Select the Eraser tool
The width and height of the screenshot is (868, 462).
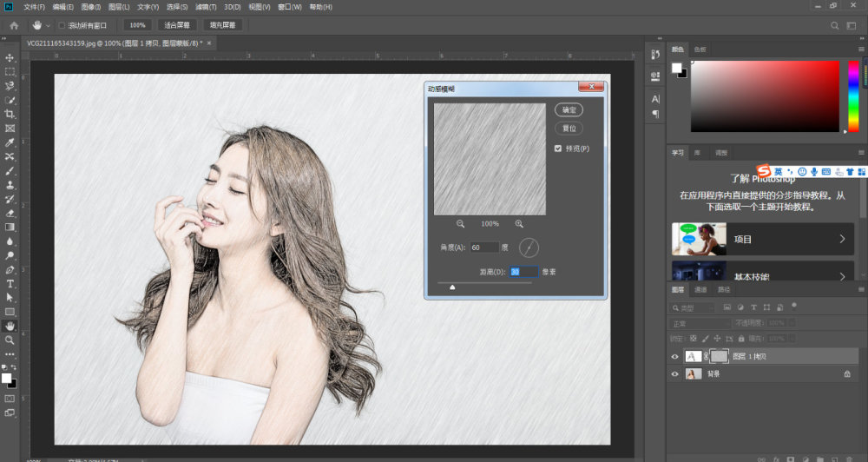tap(10, 214)
